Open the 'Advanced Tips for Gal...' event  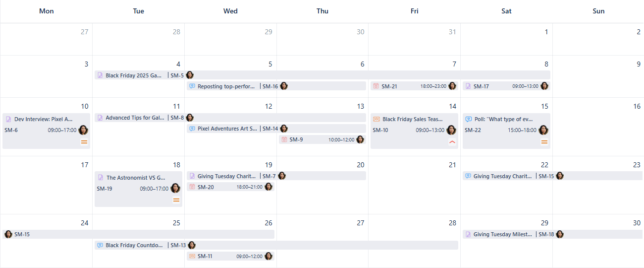coord(134,118)
